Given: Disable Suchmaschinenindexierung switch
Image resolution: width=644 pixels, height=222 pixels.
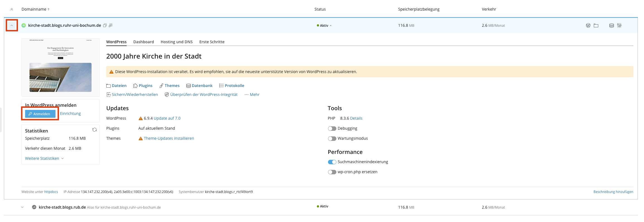Looking at the screenshot, I should pyautogui.click(x=332, y=162).
